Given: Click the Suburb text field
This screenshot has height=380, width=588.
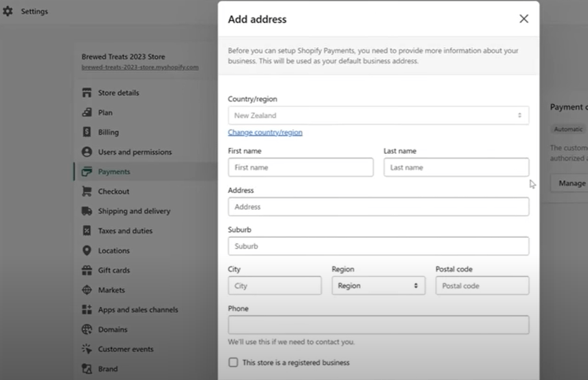Looking at the screenshot, I should [x=378, y=246].
